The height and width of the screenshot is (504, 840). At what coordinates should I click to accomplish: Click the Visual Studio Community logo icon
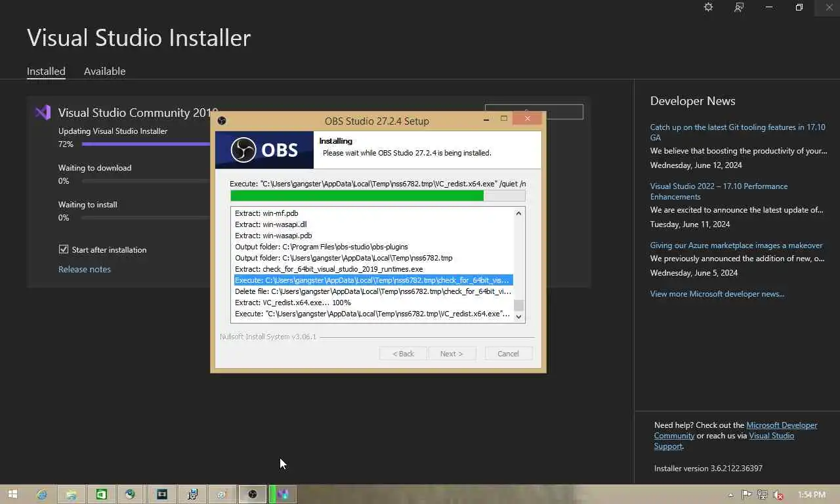[x=43, y=112]
